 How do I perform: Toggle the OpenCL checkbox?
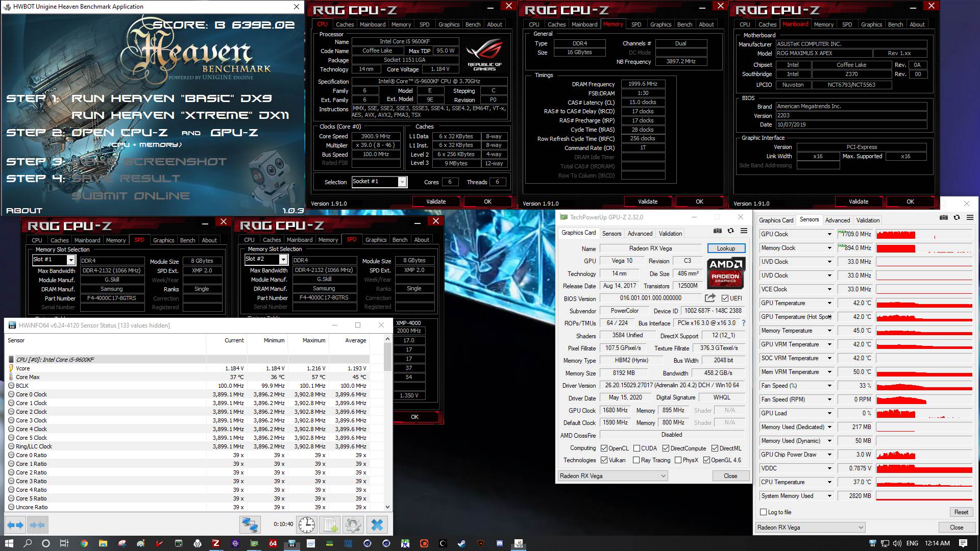point(604,448)
